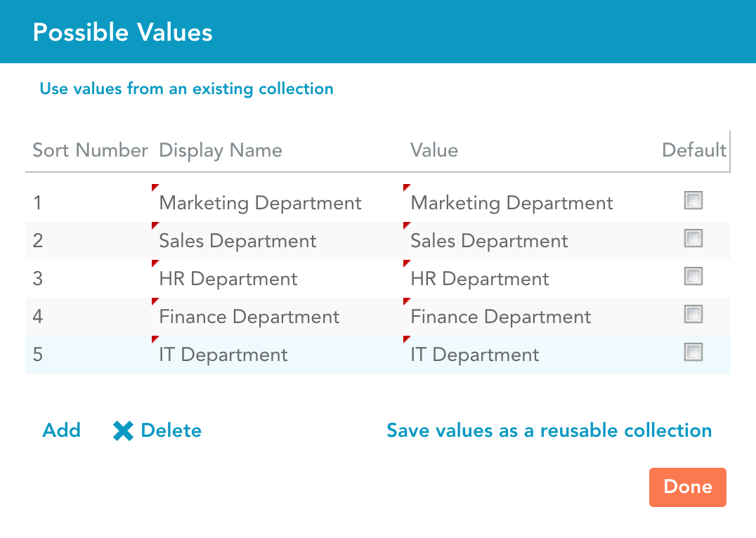
Task: Check Default for Sales Department
Action: coord(693,238)
